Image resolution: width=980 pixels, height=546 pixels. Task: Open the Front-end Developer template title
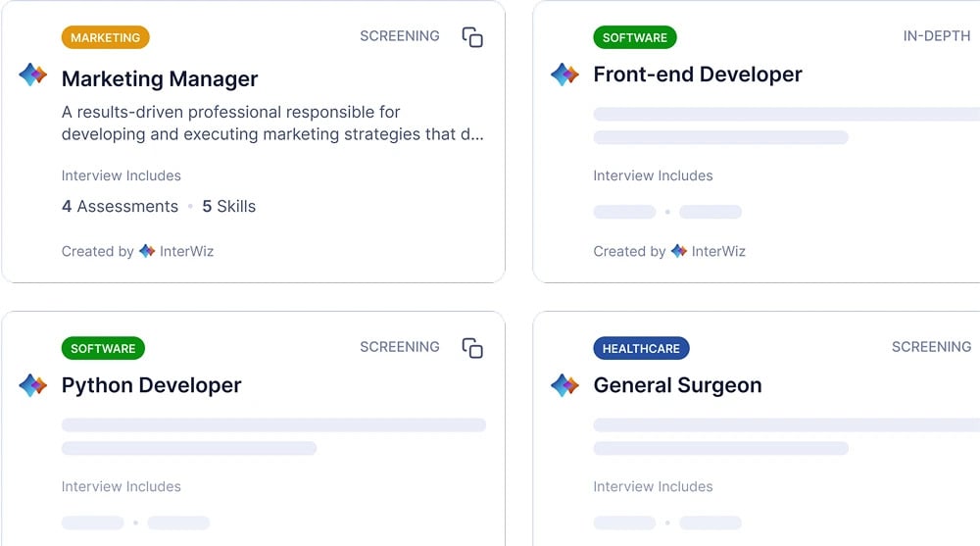[x=698, y=74]
